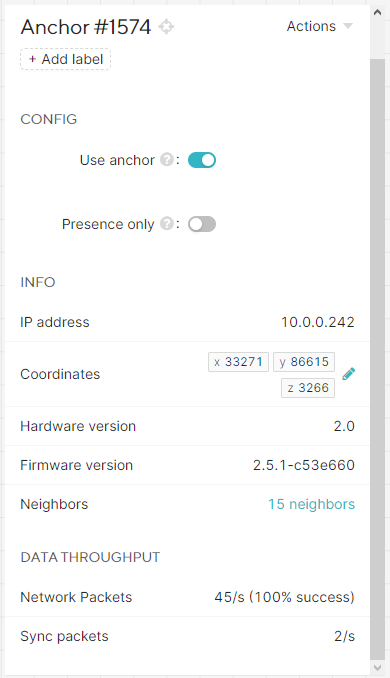Click the vertical scrollbar thumb

point(377,359)
